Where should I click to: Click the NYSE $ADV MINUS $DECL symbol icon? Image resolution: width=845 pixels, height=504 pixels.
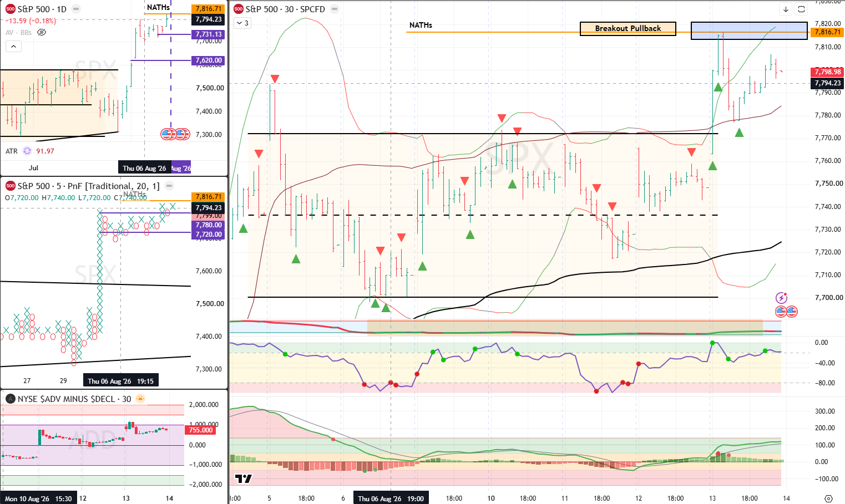tap(10, 399)
